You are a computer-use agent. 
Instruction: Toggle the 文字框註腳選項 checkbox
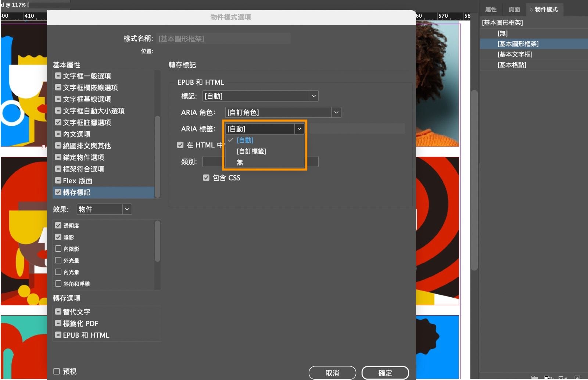[x=58, y=122]
